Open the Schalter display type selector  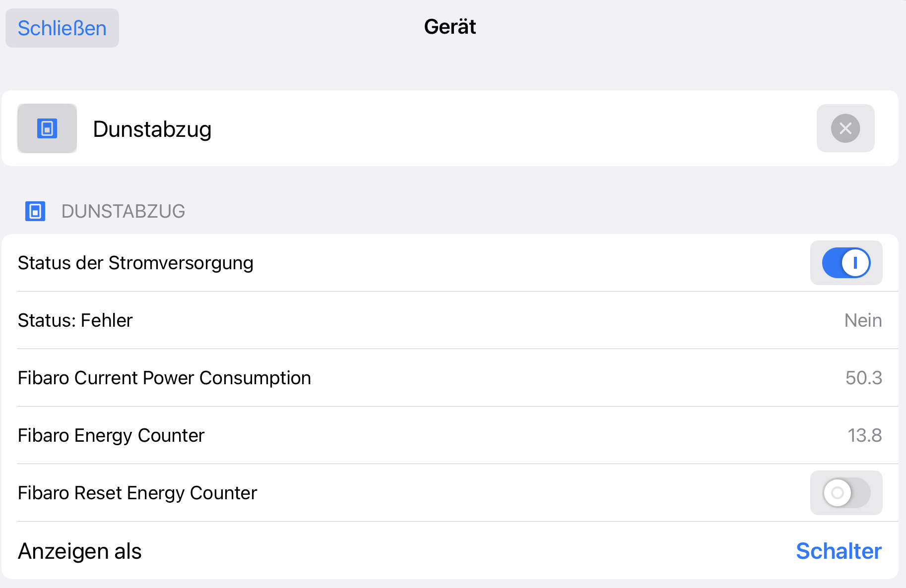[x=839, y=551]
